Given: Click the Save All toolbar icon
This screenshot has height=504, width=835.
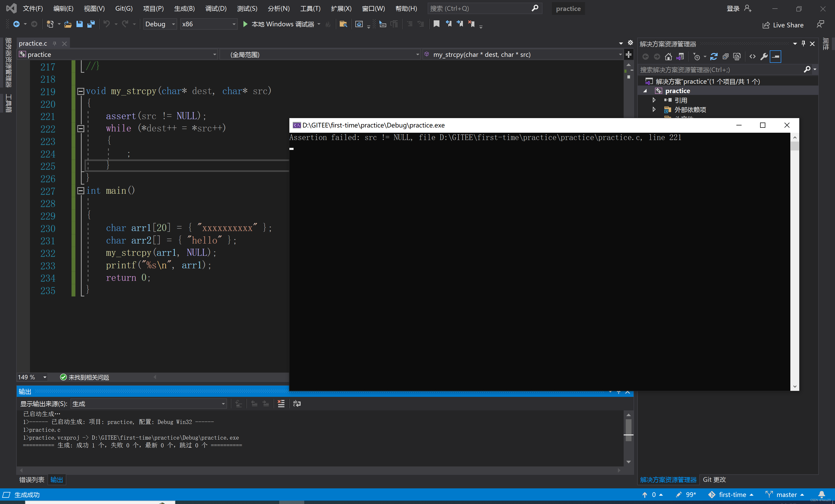Looking at the screenshot, I should (x=91, y=24).
